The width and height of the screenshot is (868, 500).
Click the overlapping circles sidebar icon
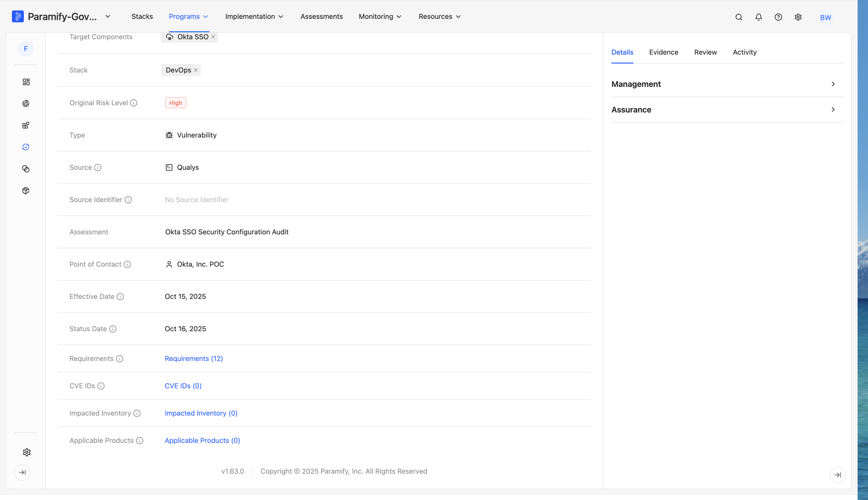tap(26, 169)
